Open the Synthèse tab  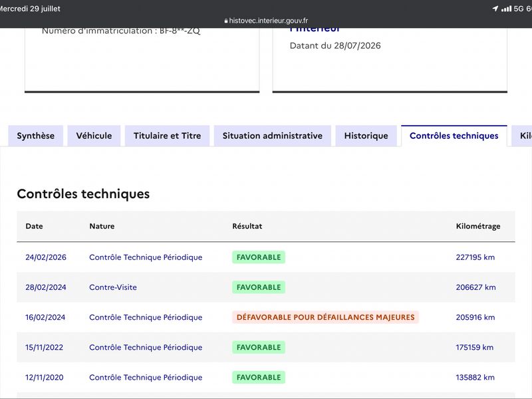pyautogui.click(x=36, y=136)
